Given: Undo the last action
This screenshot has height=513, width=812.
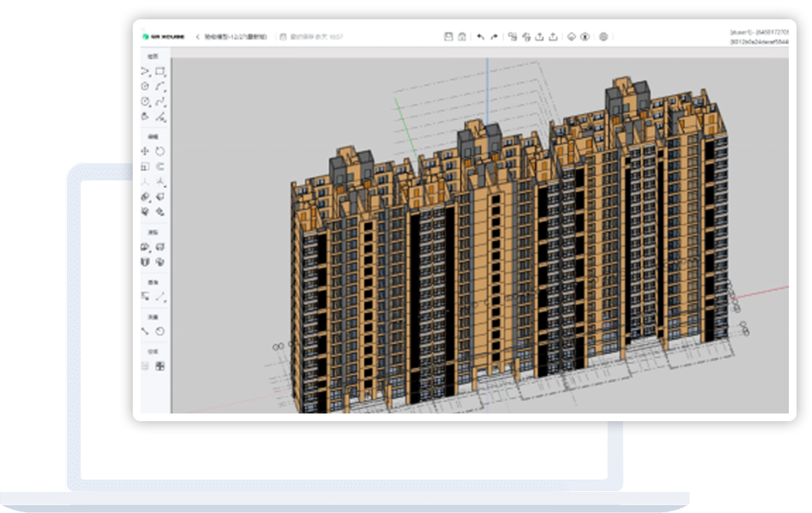Looking at the screenshot, I should coord(480,36).
